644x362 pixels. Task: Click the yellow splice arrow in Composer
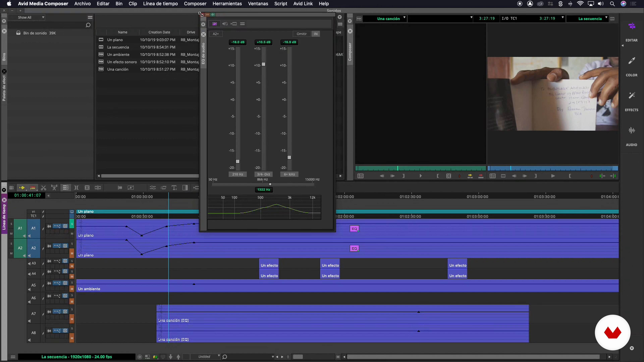pos(470,176)
